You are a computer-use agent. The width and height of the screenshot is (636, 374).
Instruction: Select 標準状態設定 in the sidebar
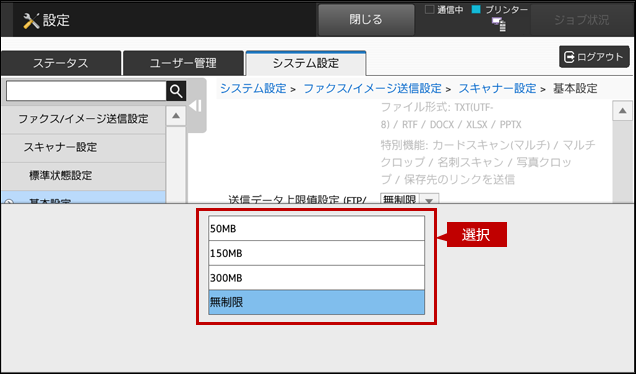pyautogui.click(x=83, y=176)
